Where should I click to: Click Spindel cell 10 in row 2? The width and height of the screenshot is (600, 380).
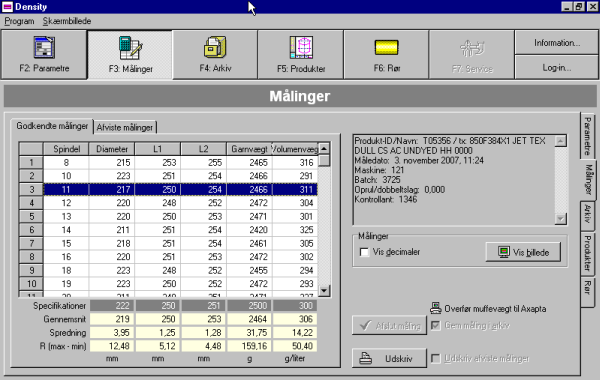(66, 176)
